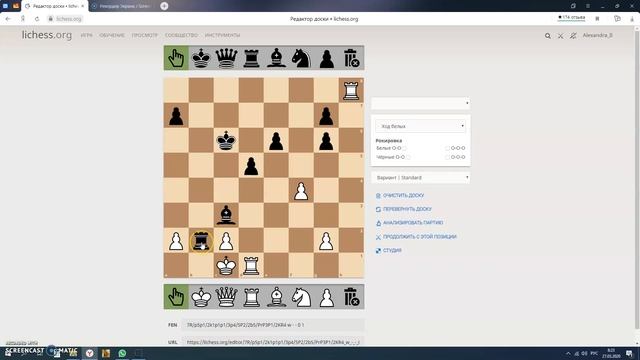Select the white king on c1

(x=226, y=265)
